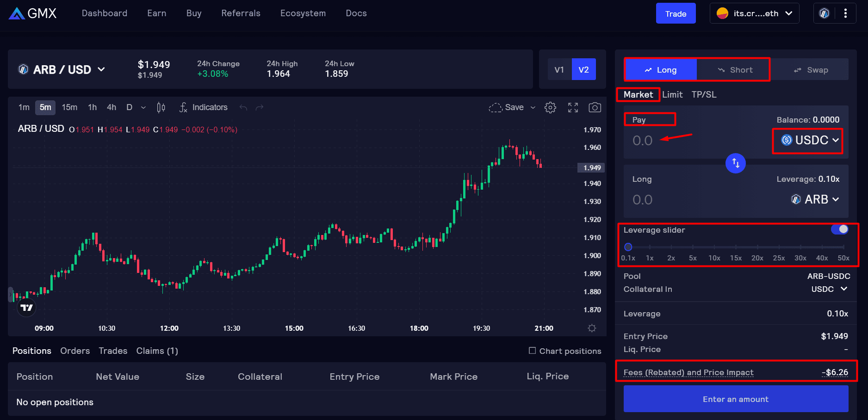Screen dimensions: 868x420
Task: Click the Enter an amount button
Action: [x=736, y=399]
